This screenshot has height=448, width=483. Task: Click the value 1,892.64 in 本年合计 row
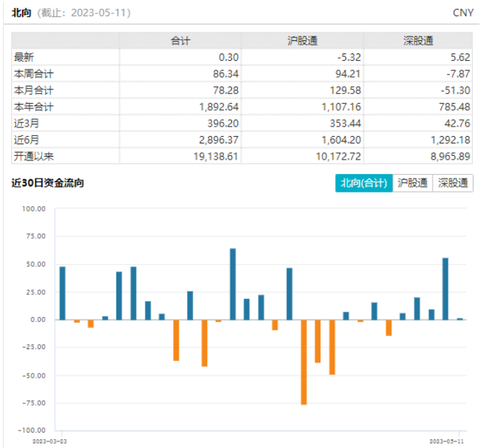click(219, 107)
